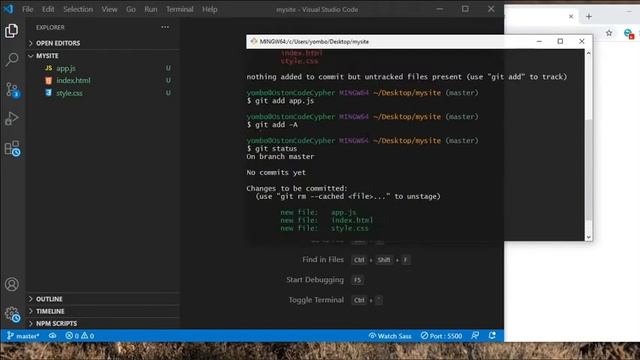
Task: Click the browser extension icon beside star
Action: click(629, 33)
